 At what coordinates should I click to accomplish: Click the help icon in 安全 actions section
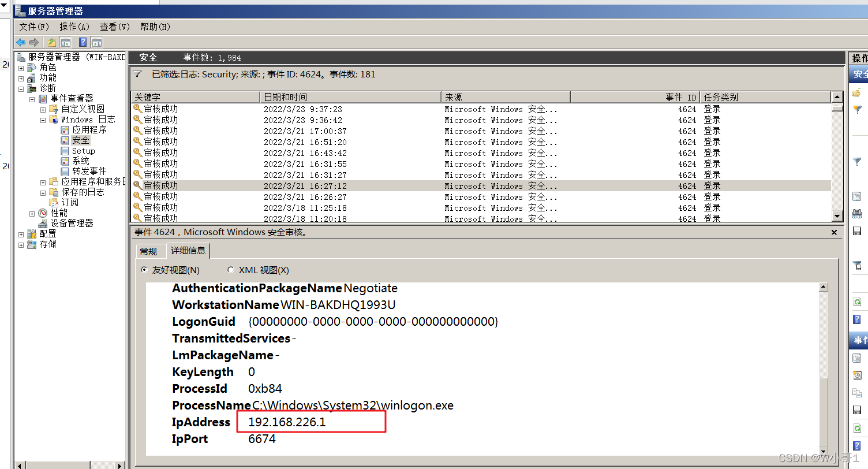(857, 319)
